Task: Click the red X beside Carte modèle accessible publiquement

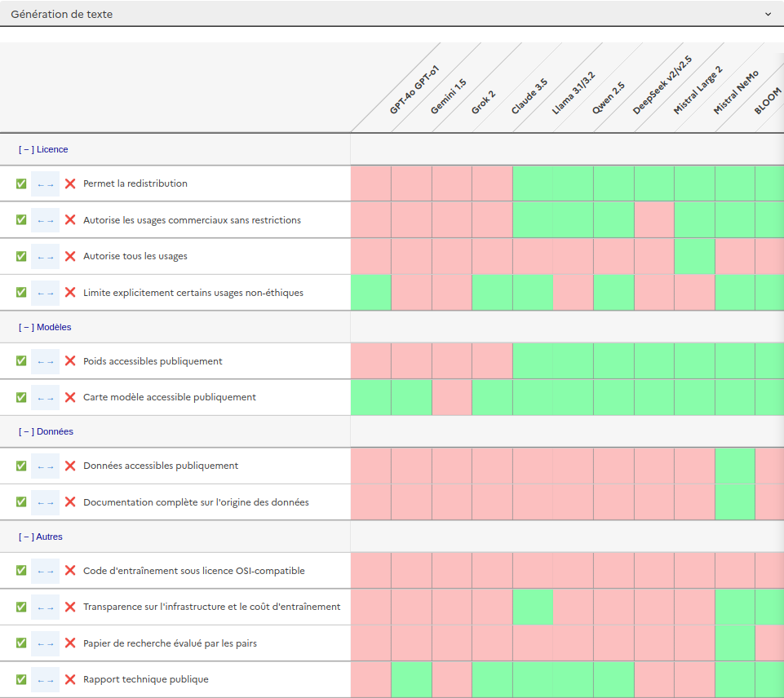Action: point(70,397)
